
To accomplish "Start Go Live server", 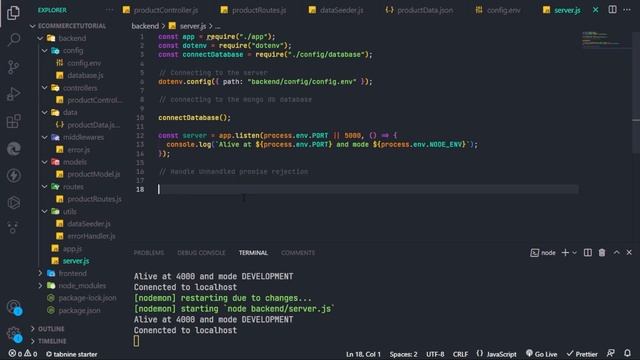I will click(541, 354).
